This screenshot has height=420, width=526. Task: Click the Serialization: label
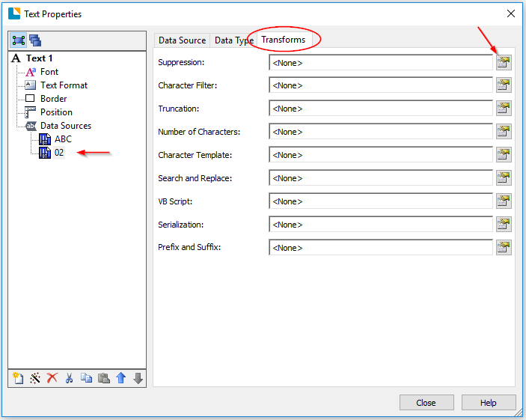[x=181, y=225]
